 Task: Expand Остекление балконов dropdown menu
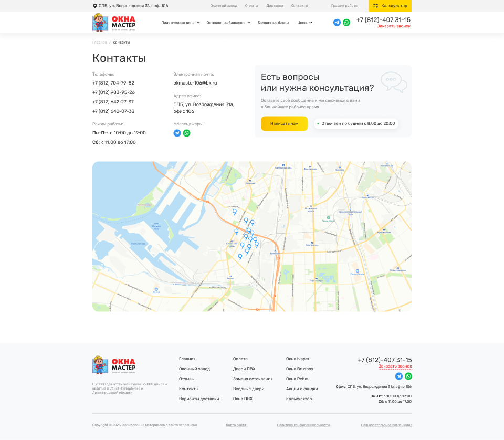[x=228, y=23]
